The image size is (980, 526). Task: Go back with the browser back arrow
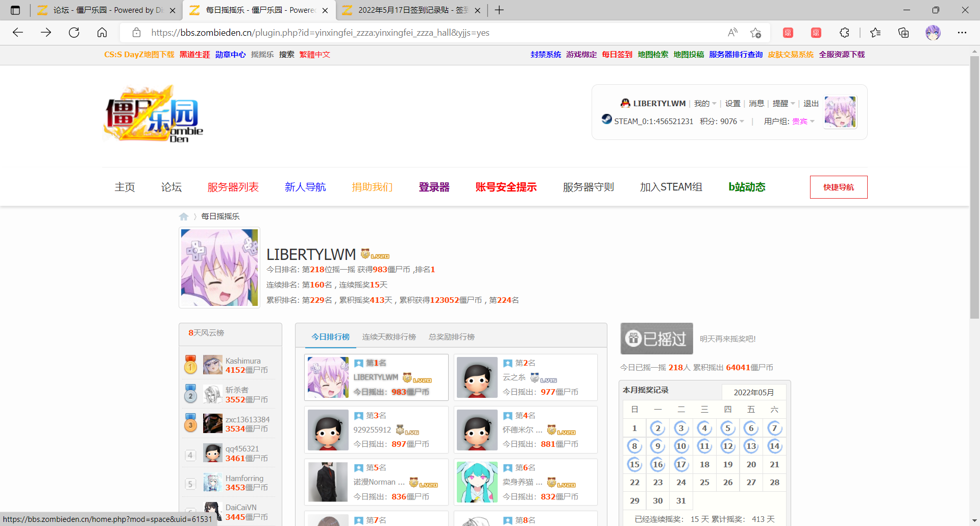click(18, 33)
